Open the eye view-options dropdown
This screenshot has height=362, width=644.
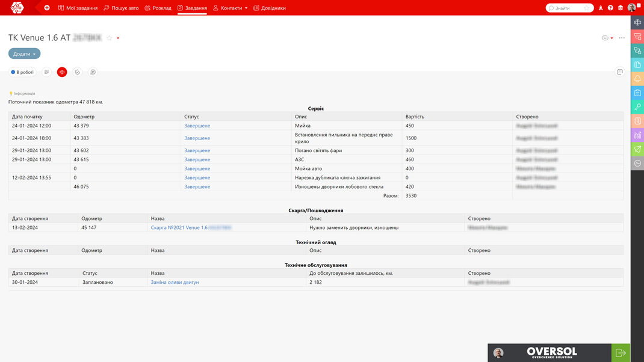click(x=607, y=38)
